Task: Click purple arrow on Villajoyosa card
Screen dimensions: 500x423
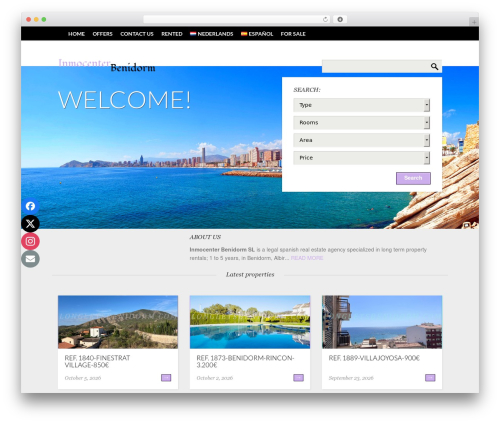Action: [x=430, y=378]
